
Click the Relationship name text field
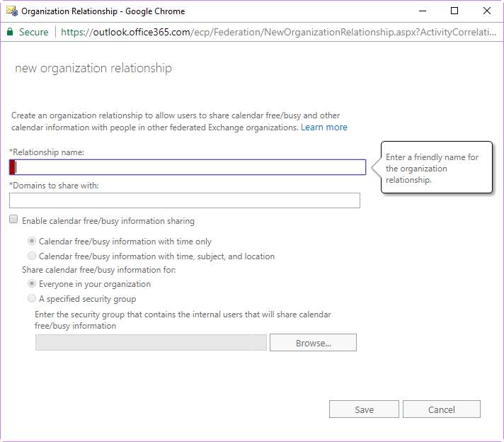click(x=188, y=167)
